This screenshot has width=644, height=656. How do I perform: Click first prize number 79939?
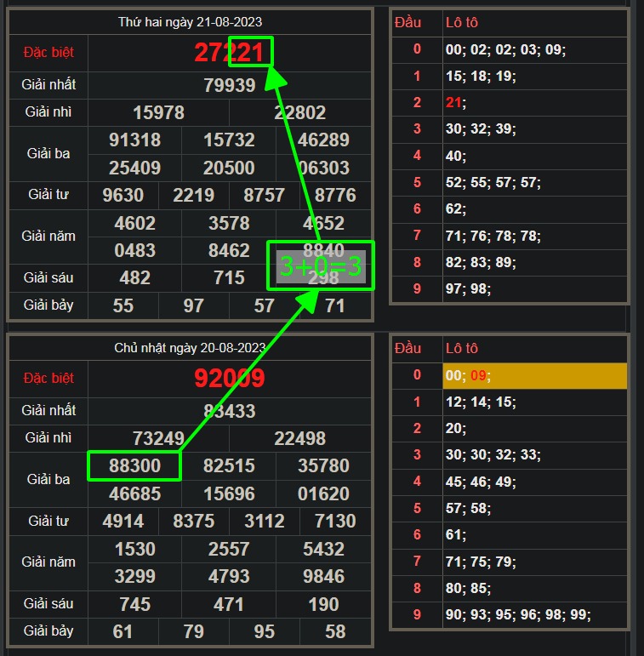[230, 85]
